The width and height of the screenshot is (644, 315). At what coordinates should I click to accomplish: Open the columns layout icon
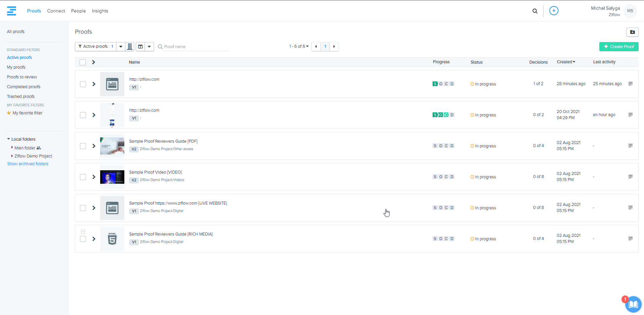(140, 46)
